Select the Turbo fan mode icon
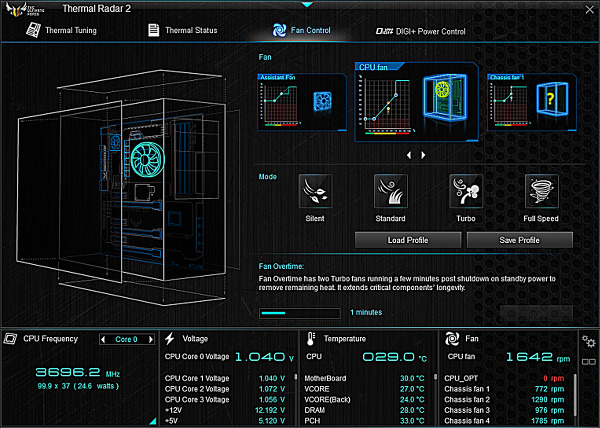This screenshot has width=600, height=428. pos(466,191)
